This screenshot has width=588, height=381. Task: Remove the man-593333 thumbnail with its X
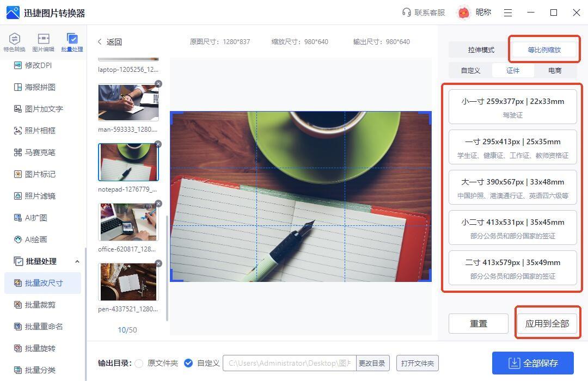158,84
